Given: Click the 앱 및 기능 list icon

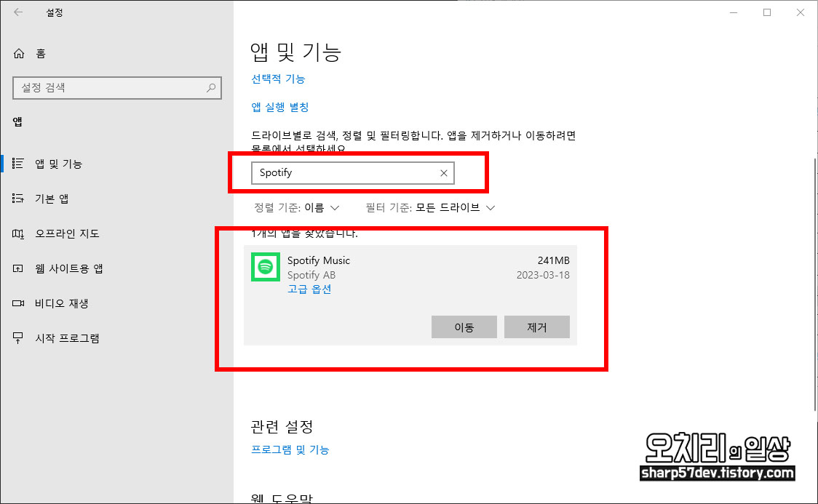Looking at the screenshot, I should (x=17, y=164).
